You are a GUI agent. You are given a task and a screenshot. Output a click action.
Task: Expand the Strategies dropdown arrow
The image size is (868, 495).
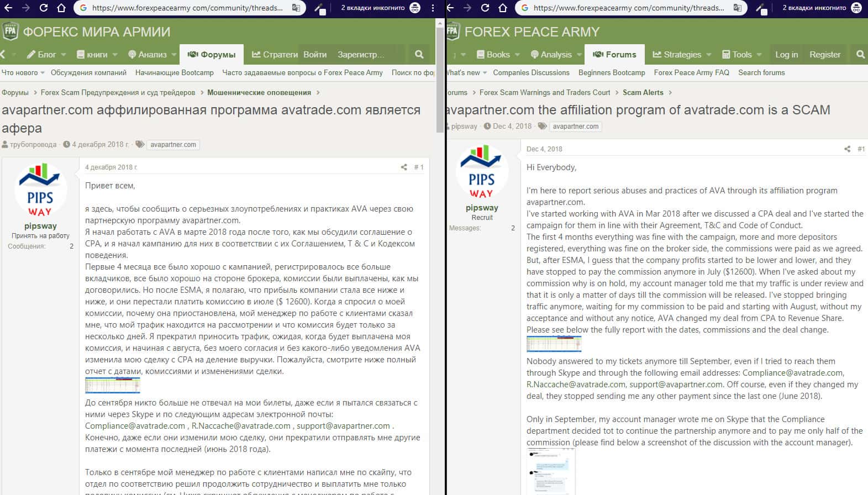pos(709,55)
